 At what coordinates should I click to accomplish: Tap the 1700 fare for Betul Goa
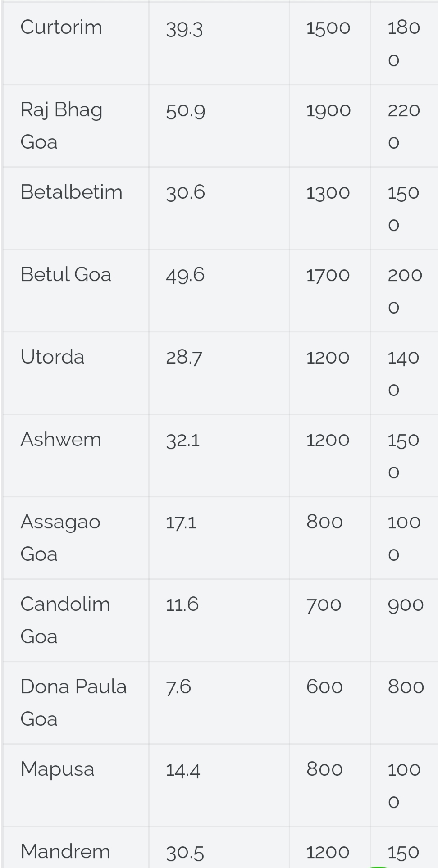coord(328,275)
